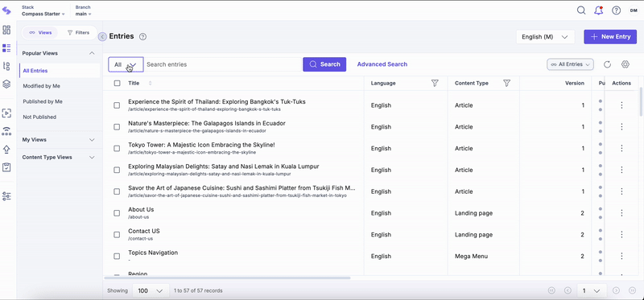Open the Content Models icon in left rail

[6, 66]
